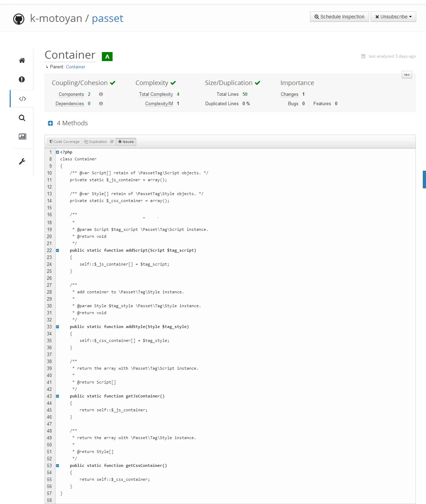The height and width of the screenshot is (504, 426).
Task: Collapse getJsContainer function at line 43
Action: [x=57, y=396]
